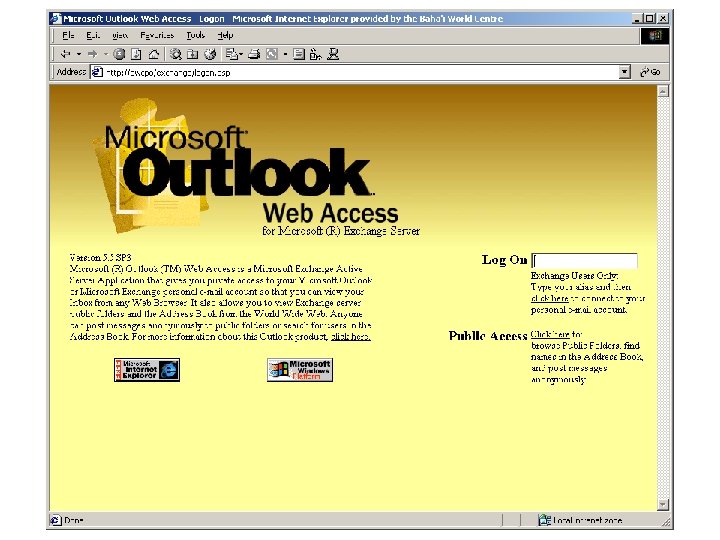
Task: Click the address bar URL field
Action: pyautogui.click(x=360, y=72)
